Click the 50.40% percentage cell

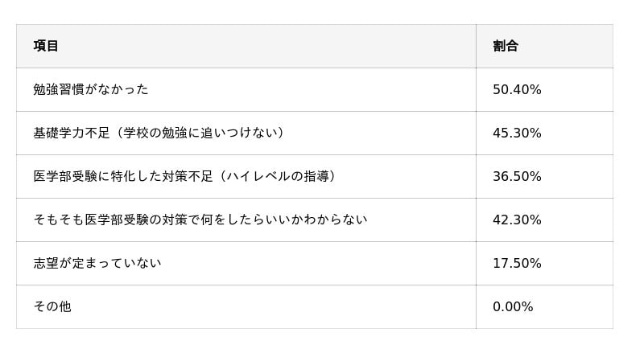[517, 89]
